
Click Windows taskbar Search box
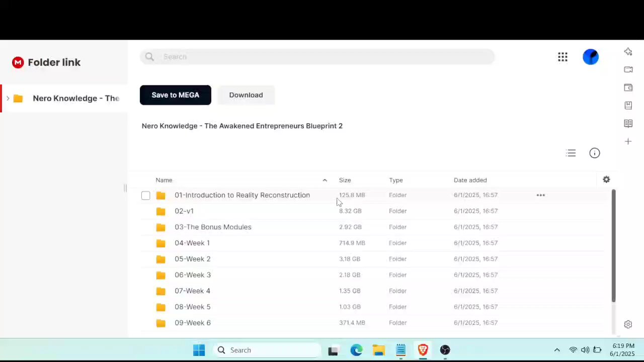(267, 350)
